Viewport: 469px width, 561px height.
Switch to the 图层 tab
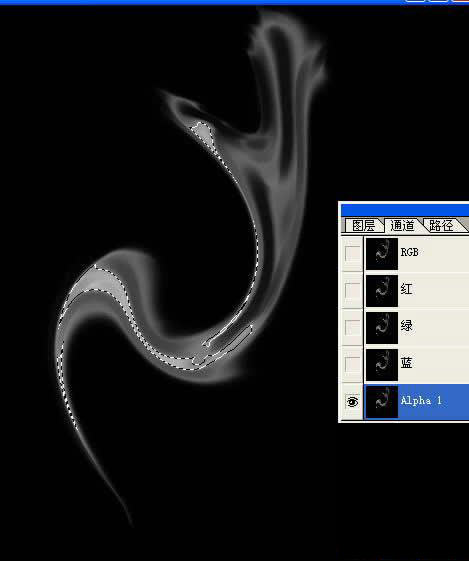pos(363,226)
